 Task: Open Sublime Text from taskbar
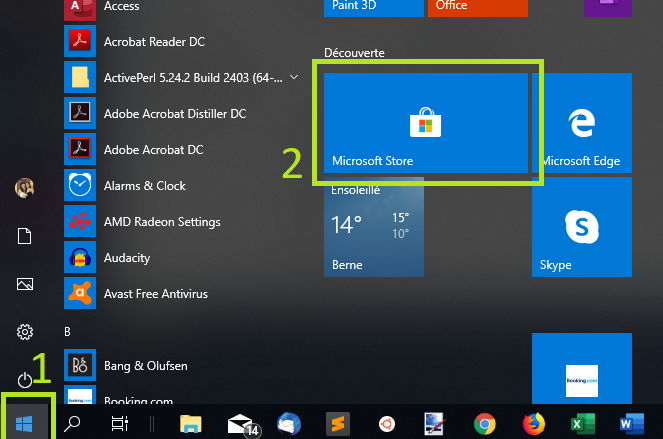[x=338, y=424]
